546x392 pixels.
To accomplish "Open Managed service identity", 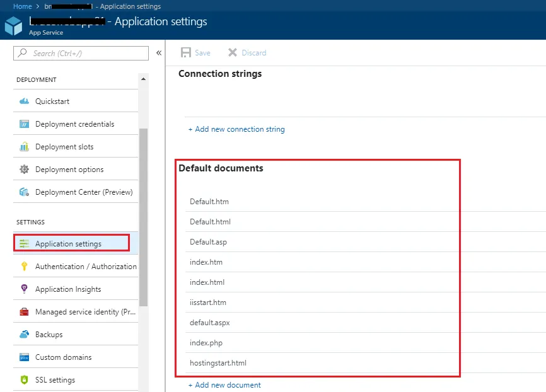I will [76, 311].
